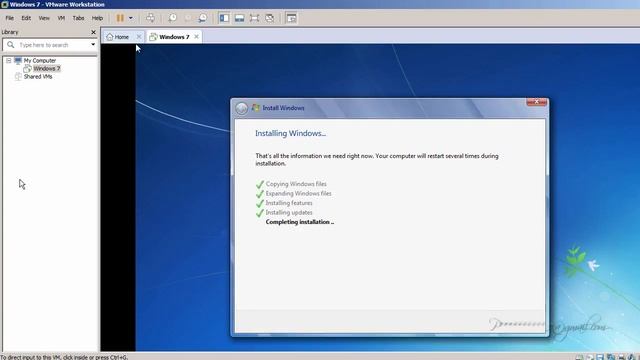Click the status bar message about Ctrl+G

[x=64, y=357]
